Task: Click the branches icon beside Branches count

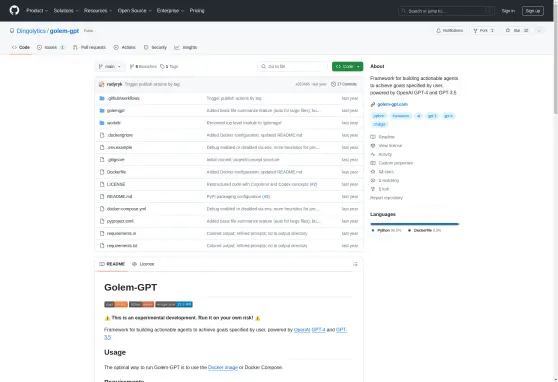Action: pyautogui.click(x=132, y=67)
